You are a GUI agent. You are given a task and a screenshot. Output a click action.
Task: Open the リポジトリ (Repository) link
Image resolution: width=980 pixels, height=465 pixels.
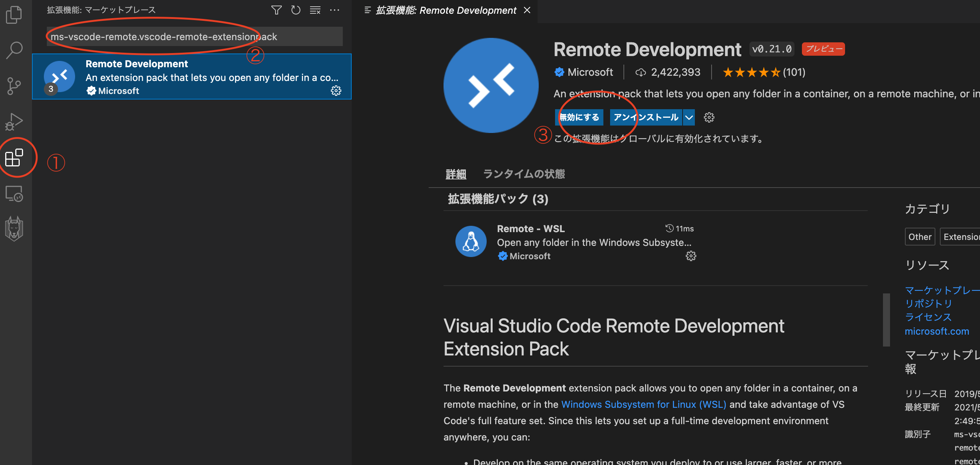pos(928,303)
